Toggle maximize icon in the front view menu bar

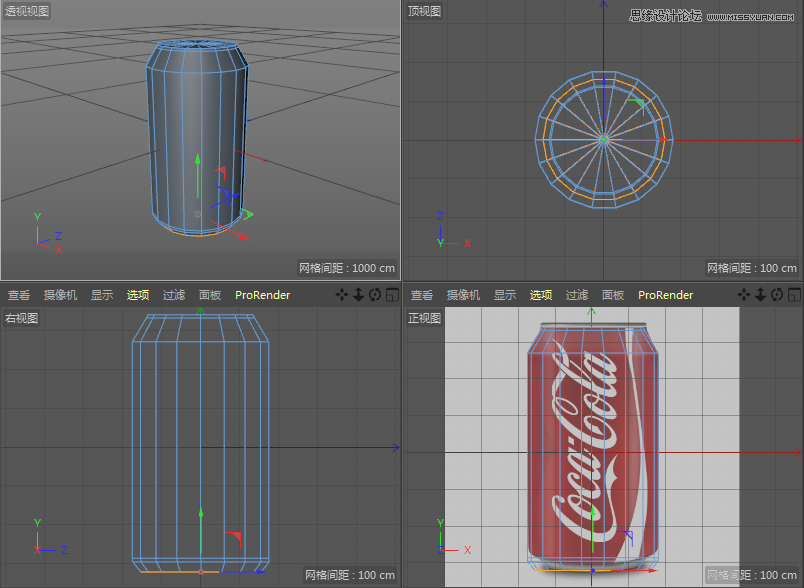(794, 295)
